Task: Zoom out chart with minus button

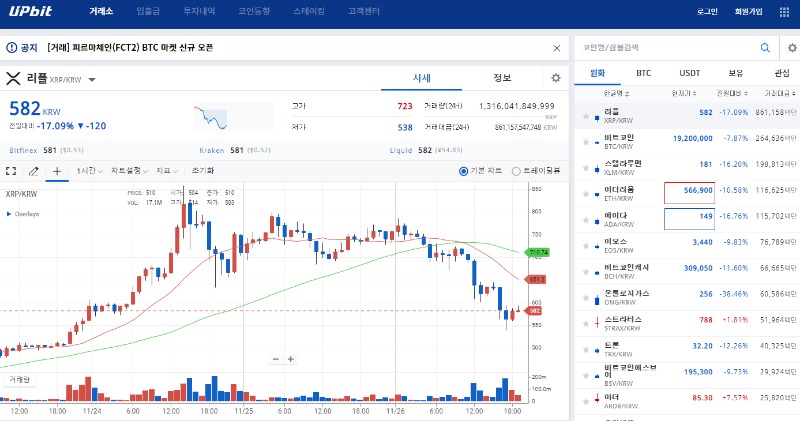Action: (276, 359)
